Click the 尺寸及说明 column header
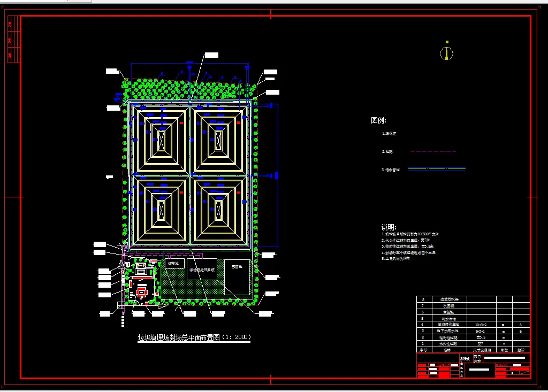 [x=482, y=350]
